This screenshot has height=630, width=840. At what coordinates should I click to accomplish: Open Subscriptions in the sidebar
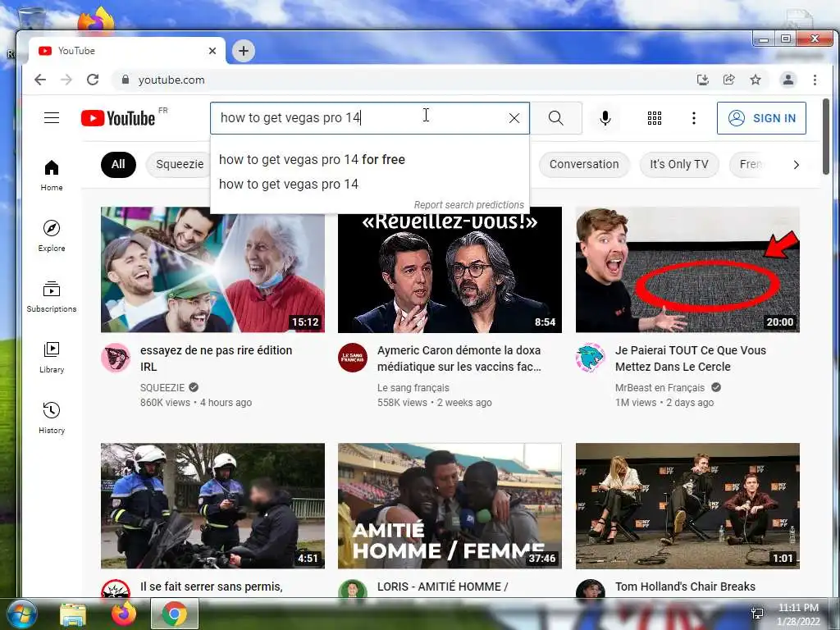(x=52, y=296)
